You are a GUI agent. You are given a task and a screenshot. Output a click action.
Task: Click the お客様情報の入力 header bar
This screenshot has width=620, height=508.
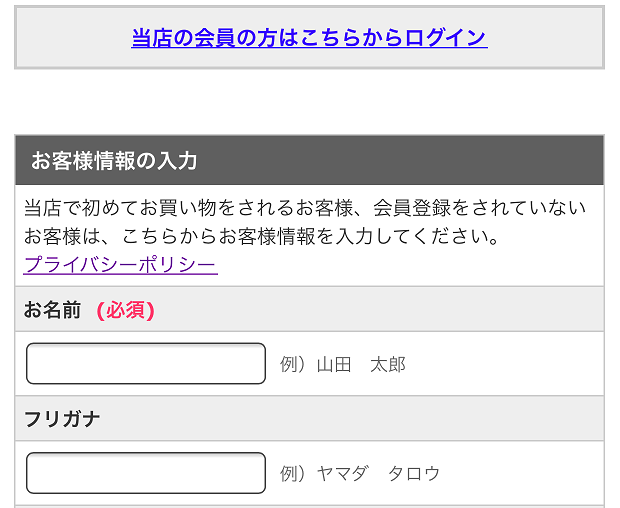(x=310, y=160)
